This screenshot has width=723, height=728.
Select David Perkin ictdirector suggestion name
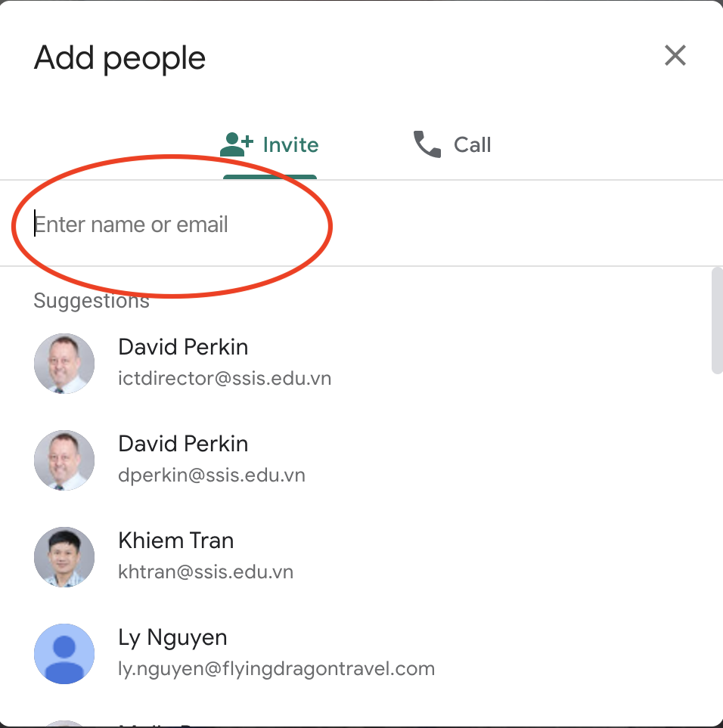tap(183, 347)
